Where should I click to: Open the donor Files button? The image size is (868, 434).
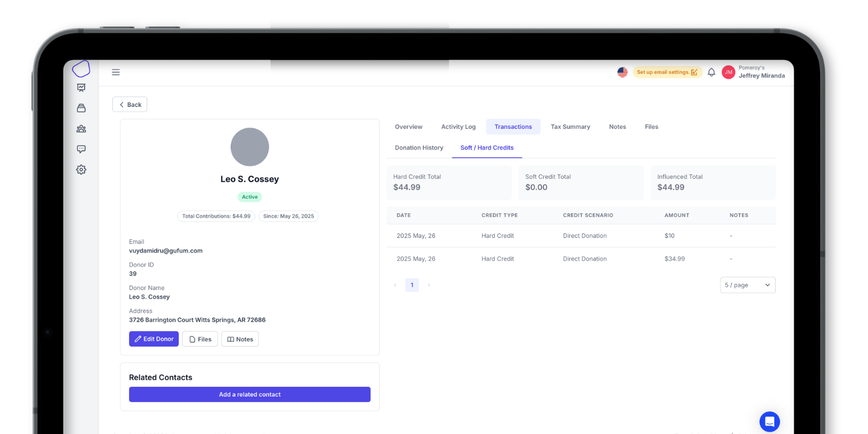point(200,339)
